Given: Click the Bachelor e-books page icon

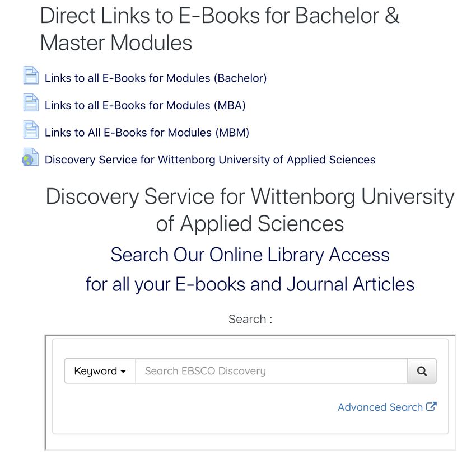Looking at the screenshot, I should 31,75.
